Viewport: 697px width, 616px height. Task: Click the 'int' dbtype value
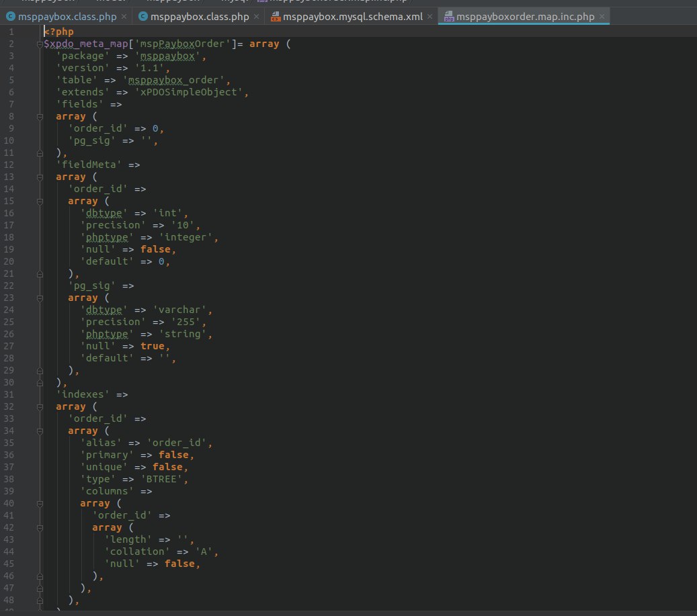tap(167, 213)
